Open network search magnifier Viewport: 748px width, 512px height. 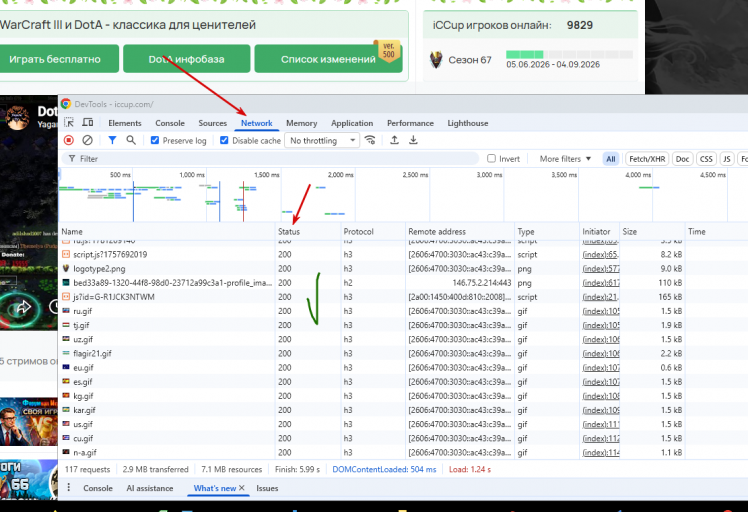tap(131, 140)
